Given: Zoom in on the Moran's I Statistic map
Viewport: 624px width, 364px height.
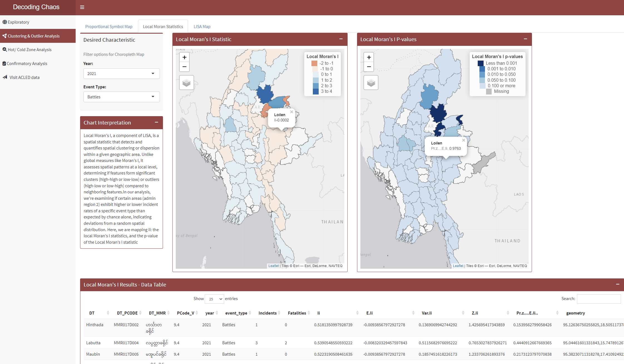Looking at the screenshot, I should [x=184, y=57].
